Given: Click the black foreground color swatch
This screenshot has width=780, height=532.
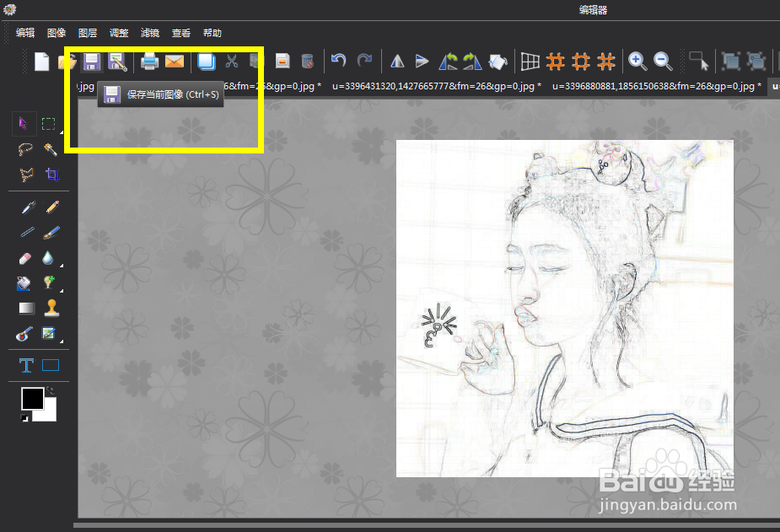Looking at the screenshot, I should coord(32,399).
